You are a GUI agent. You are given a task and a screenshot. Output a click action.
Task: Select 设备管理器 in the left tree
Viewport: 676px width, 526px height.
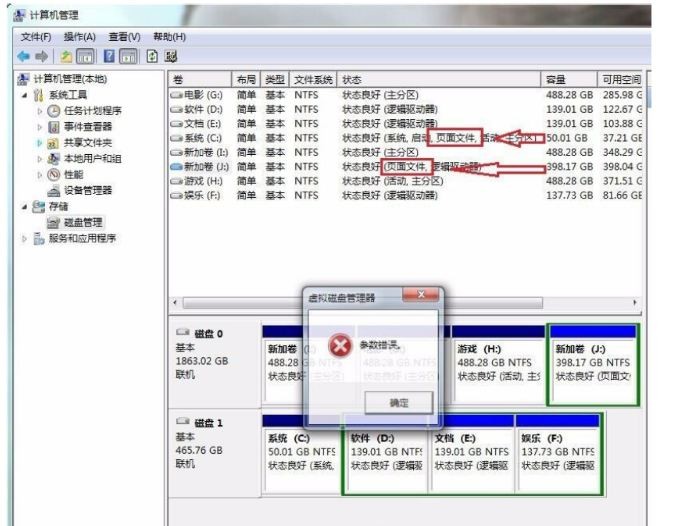(x=87, y=190)
